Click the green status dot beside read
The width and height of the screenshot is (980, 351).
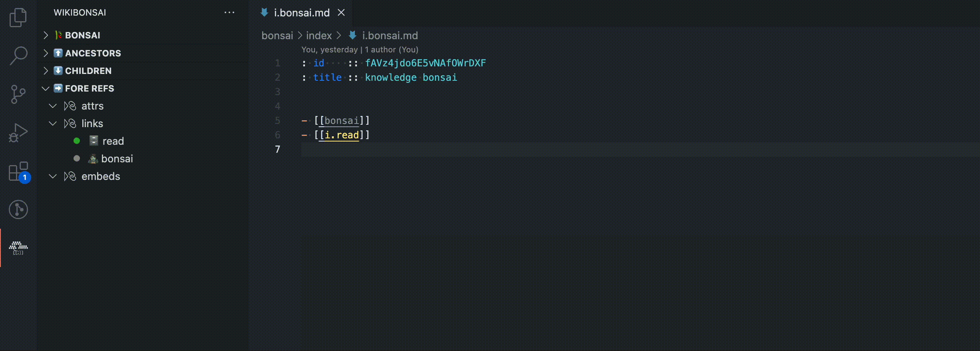pyautogui.click(x=77, y=141)
